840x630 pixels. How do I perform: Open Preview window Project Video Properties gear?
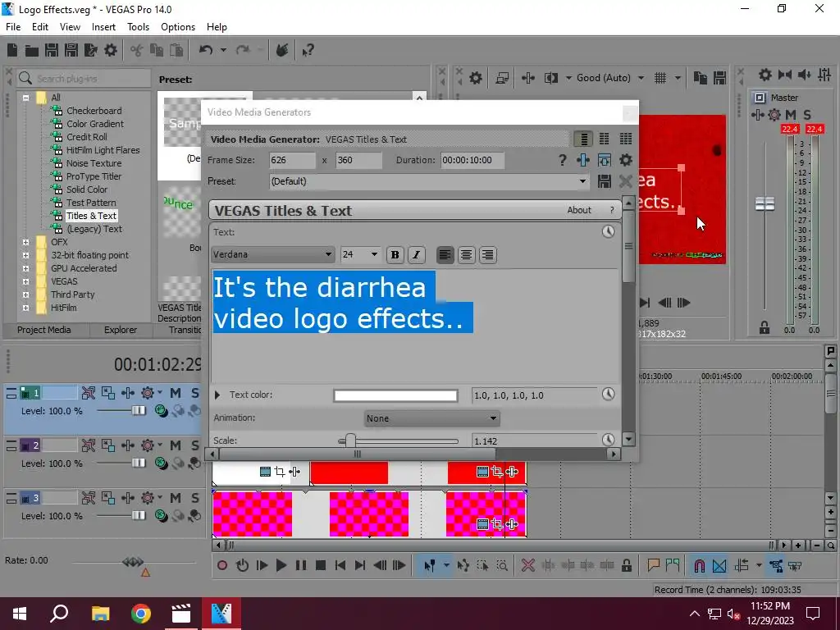point(475,78)
